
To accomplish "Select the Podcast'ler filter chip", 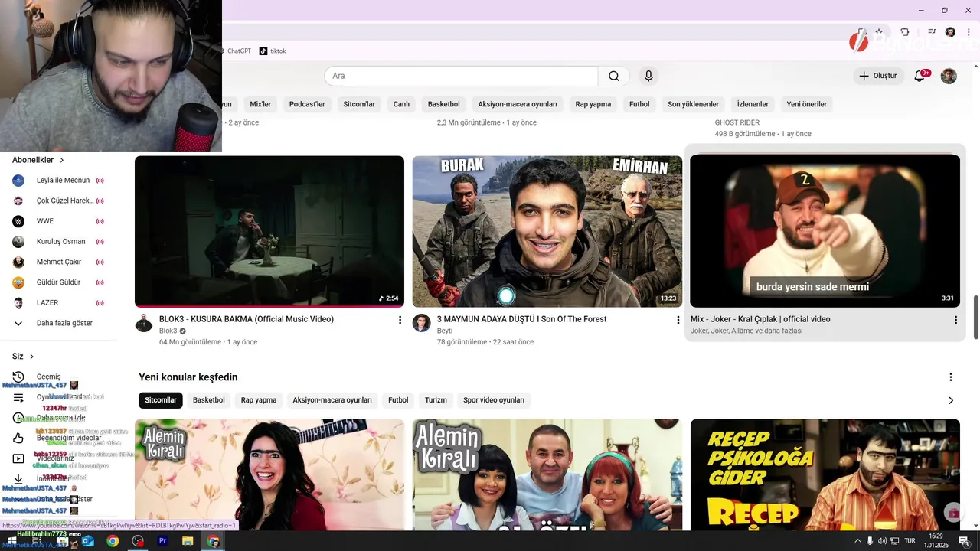I will coord(307,104).
